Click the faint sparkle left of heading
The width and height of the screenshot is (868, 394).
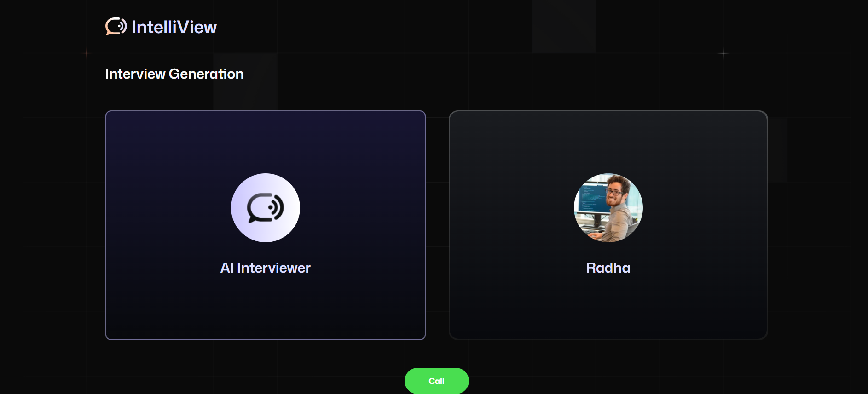coord(86,53)
